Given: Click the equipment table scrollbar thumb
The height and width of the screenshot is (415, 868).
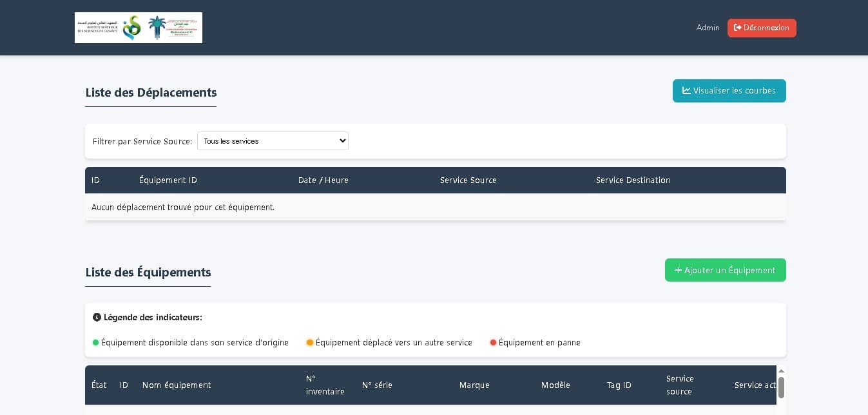Looking at the screenshot, I should coord(781,387).
